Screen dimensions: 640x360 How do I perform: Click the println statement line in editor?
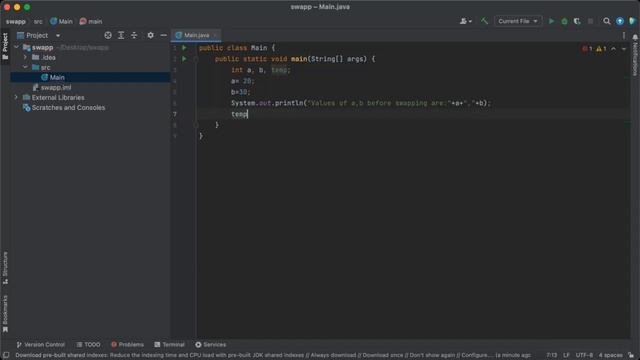click(x=361, y=103)
